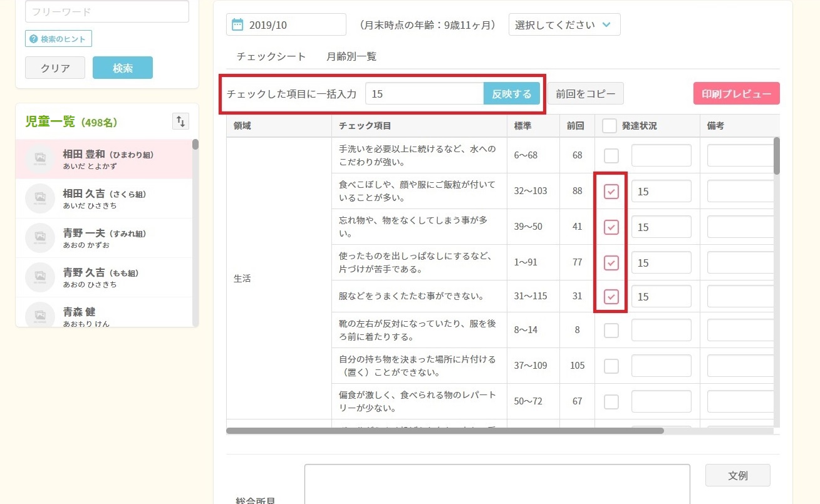This screenshot has height=504, width=820.
Task: Uncheck the box for 使ったものを出しっぱなし row
Action: [x=611, y=262]
